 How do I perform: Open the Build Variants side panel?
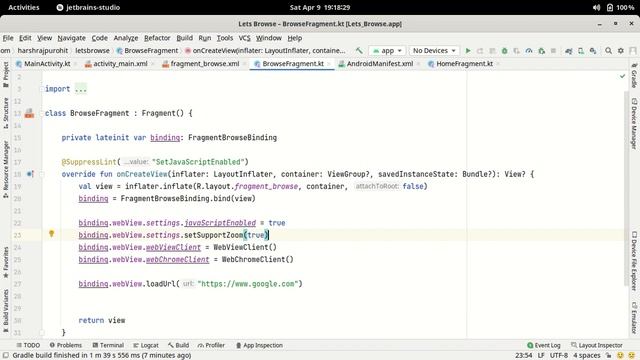[x=6, y=310]
